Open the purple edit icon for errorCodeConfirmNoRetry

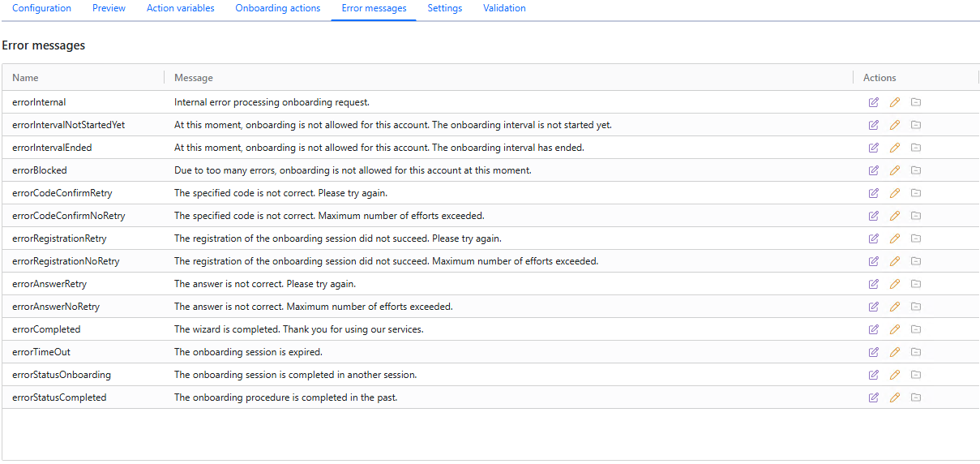tap(874, 216)
